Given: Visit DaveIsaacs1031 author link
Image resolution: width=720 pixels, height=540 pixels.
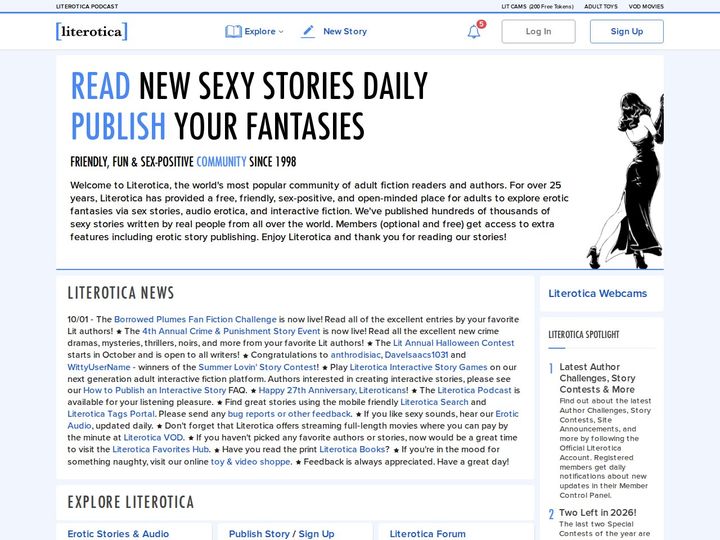Looking at the screenshot, I should point(416,355).
